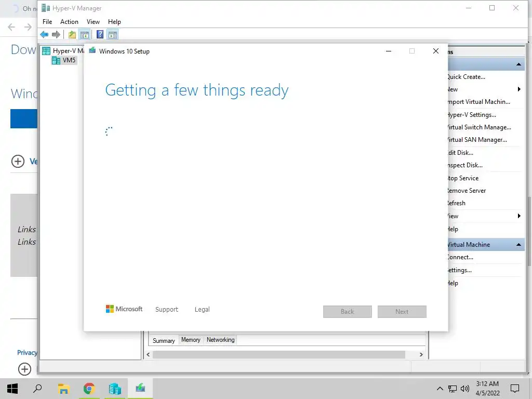Open the Windows Start menu
This screenshot has width=532, height=399.
pos(12,389)
